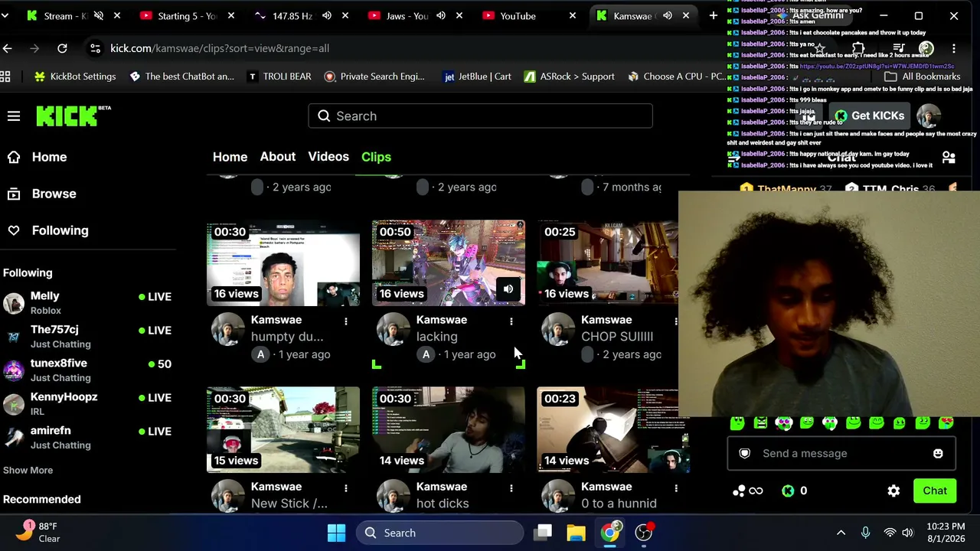
Task: Reload the current page
Action: (x=62, y=48)
